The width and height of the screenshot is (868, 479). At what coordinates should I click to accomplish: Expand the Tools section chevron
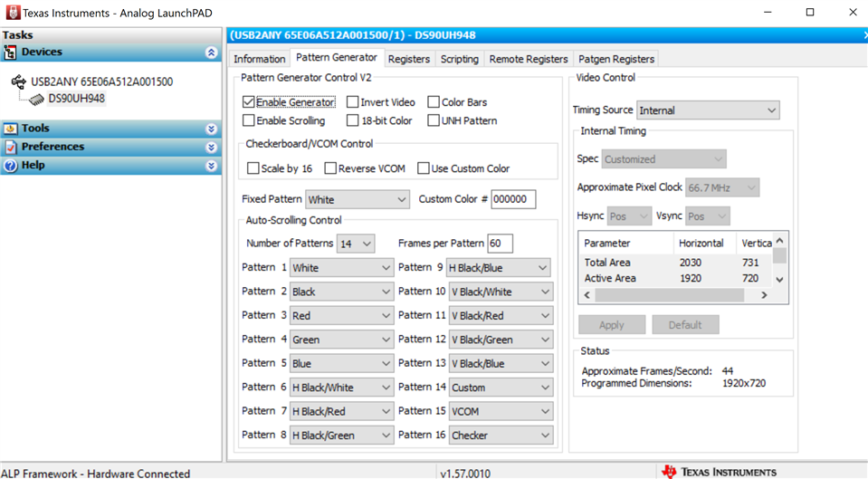tap(211, 129)
